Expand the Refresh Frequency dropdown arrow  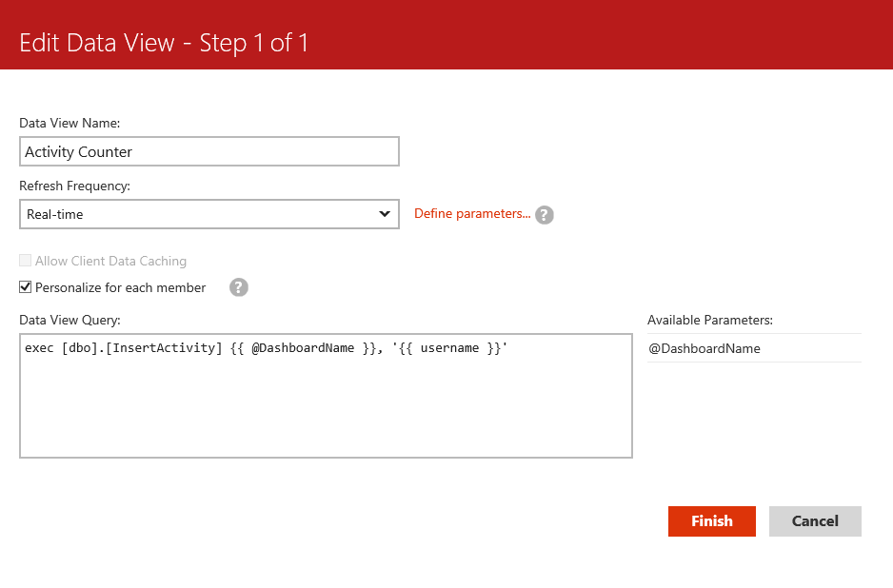pos(385,214)
